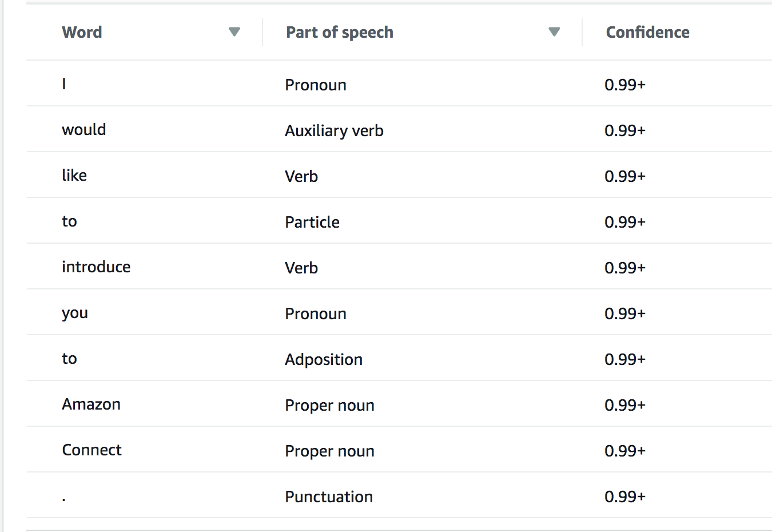Viewport: 772px width, 532px height.
Task: Click confidence value in the 'I' row
Action: click(x=625, y=85)
